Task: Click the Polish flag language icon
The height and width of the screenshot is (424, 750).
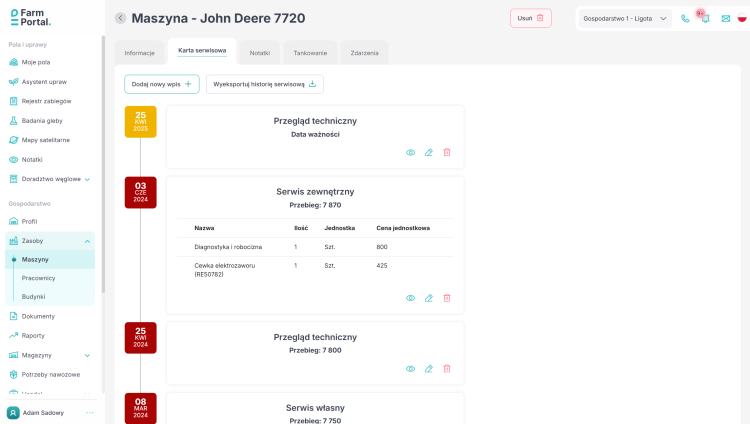Action: pyautogui.click(x=742, y=18)
